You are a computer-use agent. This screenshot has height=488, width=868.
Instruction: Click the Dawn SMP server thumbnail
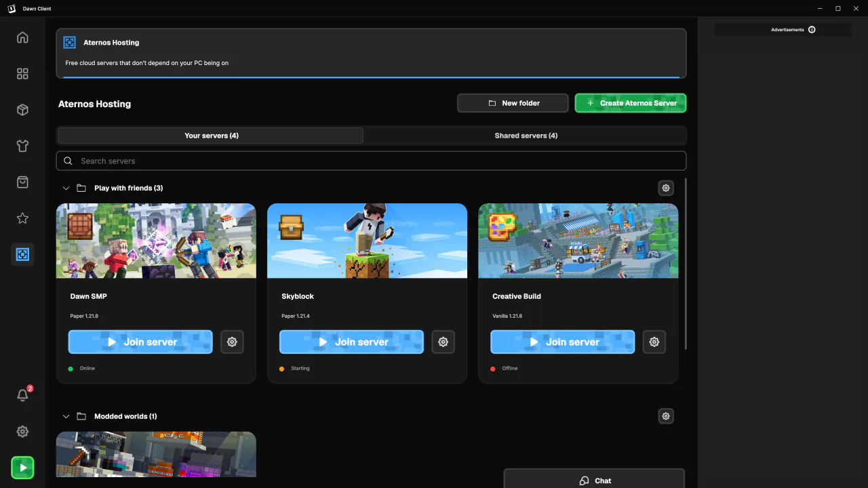pyautogui.click(x=156, y=241)
